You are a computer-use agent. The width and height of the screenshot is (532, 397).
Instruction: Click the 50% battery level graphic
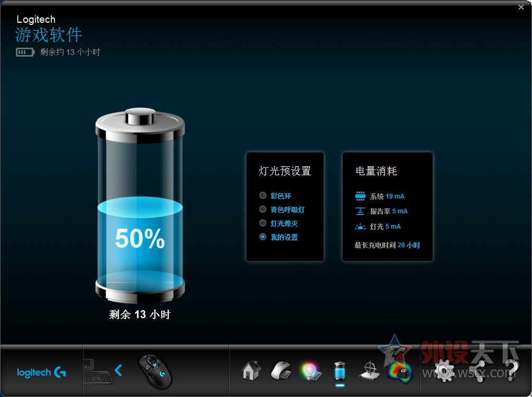(140, 205)
